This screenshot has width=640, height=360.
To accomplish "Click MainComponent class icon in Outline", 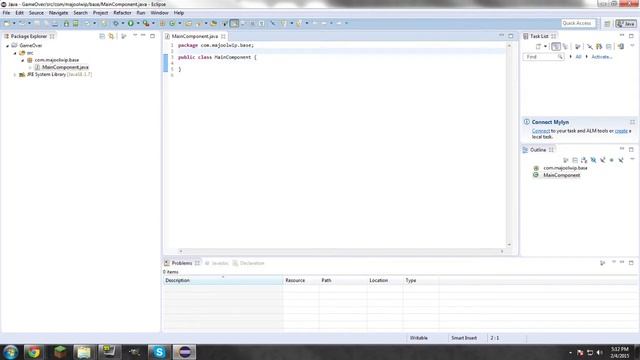I will tap(536, 175).
